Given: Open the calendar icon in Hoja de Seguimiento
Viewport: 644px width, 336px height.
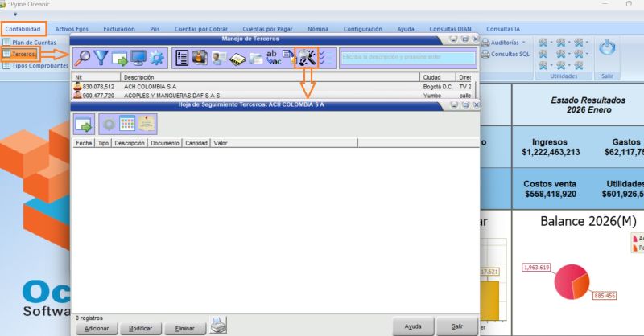Looking at the screenshot, I should pyautogui.click(x=127, y=124).
